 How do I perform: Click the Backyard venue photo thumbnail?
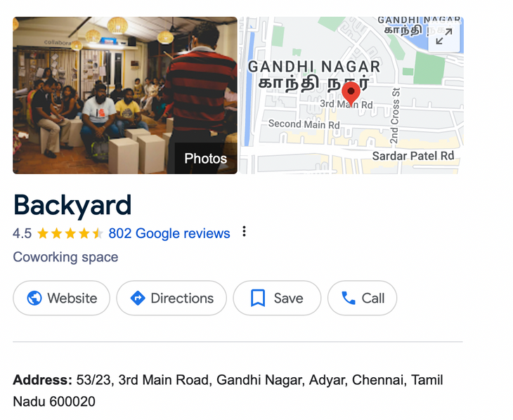pyautogui.click(x=125, y=96)
